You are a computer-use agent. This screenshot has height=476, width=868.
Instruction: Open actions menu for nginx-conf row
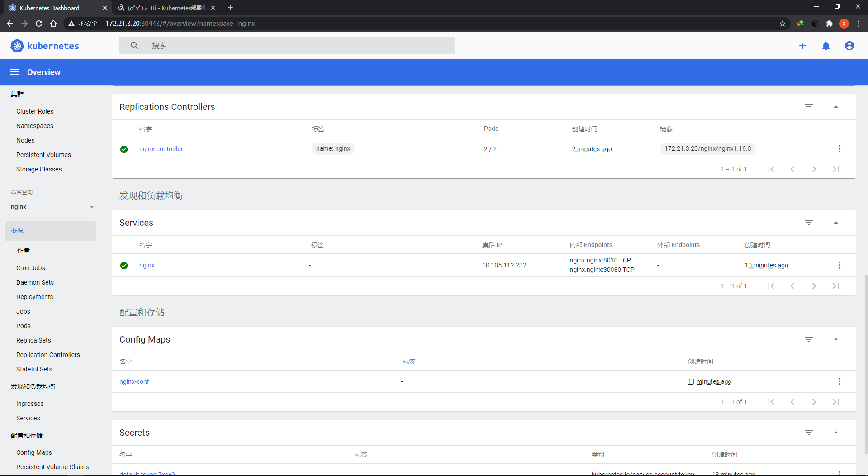(x=840, y=381)
